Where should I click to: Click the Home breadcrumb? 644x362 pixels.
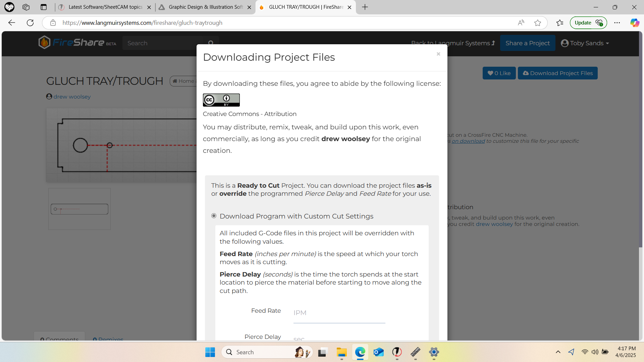pyautogui.click(x=183, y=81)
